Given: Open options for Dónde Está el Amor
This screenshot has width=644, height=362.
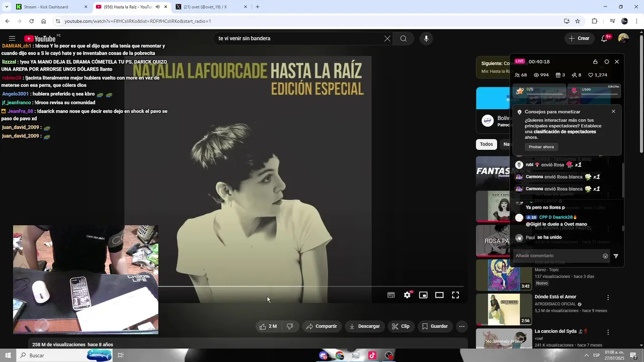Looking at the screenshot, I should coord(608,298).
